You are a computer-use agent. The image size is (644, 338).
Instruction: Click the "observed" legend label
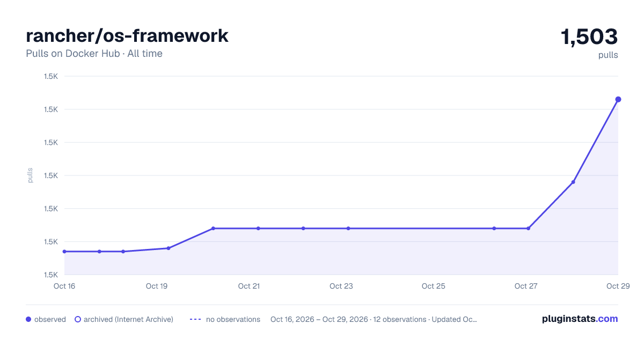(50, 319)
